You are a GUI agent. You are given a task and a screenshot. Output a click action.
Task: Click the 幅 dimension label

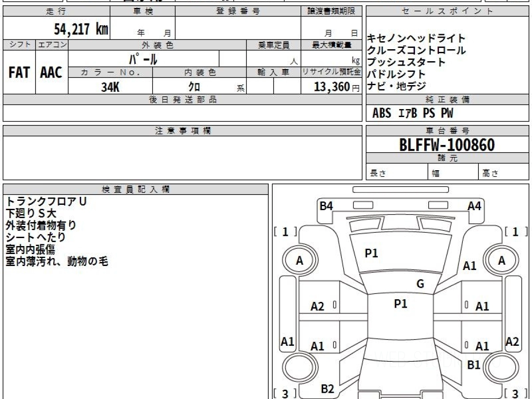(436, 173)
